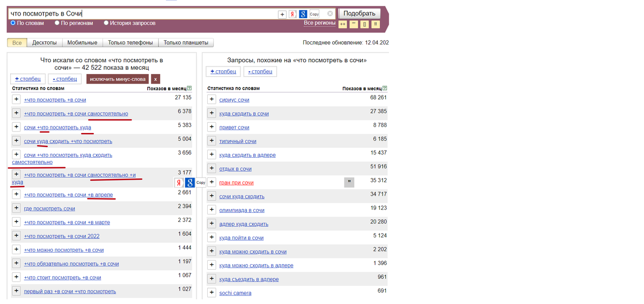Click the square brackets operator button
644x304 pixels.
pyautogui.click(x=365, y=24)
